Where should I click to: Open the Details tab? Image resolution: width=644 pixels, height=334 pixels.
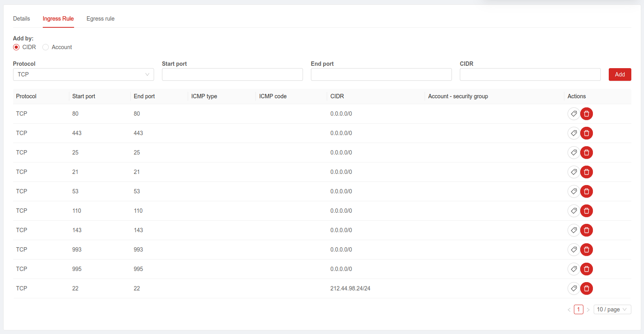[x=21, y=19]
